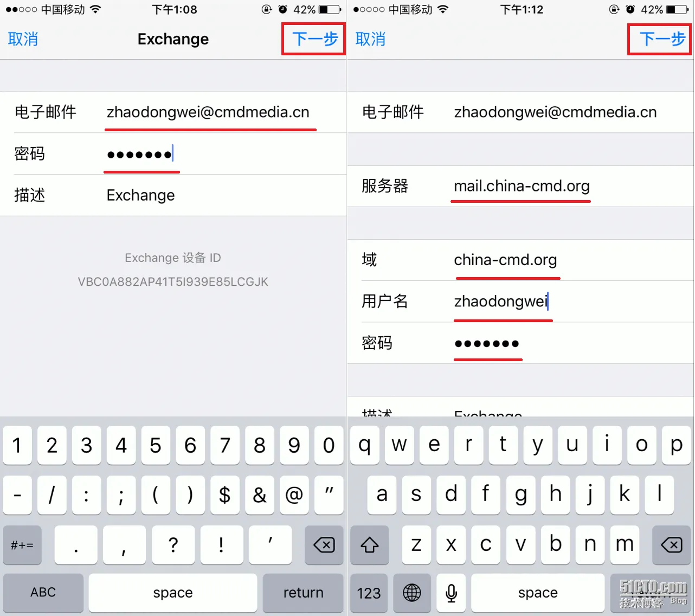Tap 取消 on the left Exchange screen
695x616 pixels.
click(23, 39)
